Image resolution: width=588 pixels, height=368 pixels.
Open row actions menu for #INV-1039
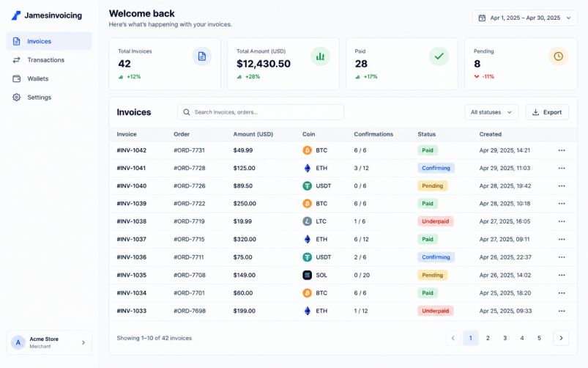pyautogui.click(x=562, y=204)
